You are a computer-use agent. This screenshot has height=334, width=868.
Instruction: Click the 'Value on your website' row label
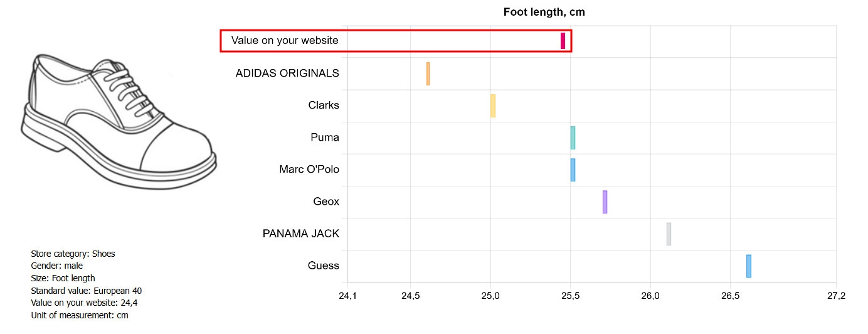coord(285,41)
